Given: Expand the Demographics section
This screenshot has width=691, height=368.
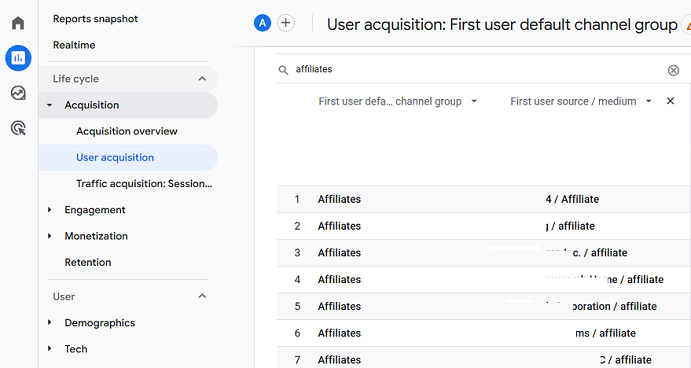Looking at the screenshot, I should pos(49,323).
